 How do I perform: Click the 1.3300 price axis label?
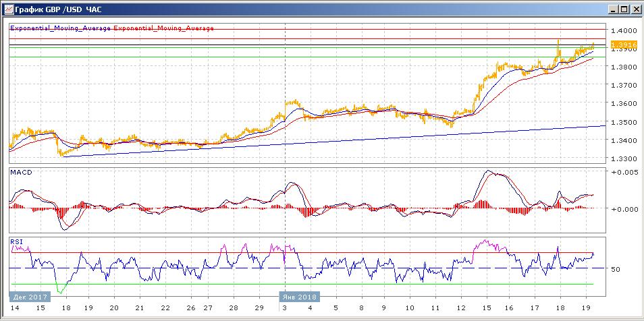click(624, 159)
